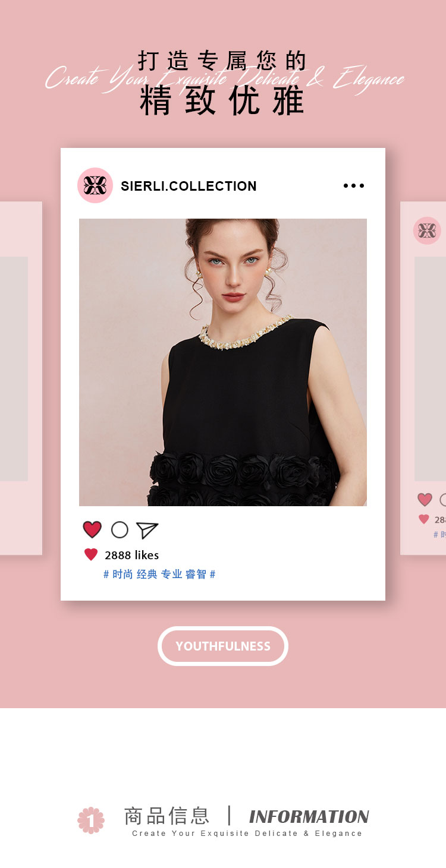Tap the red heart like icon

point(92,529)
